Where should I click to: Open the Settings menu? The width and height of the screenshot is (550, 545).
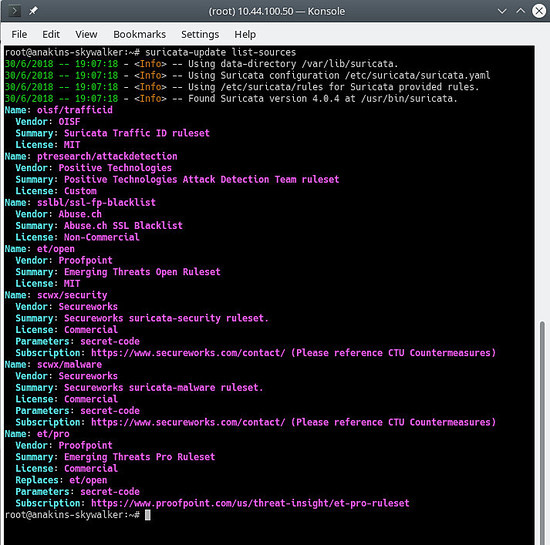click(x=200, y=34)
